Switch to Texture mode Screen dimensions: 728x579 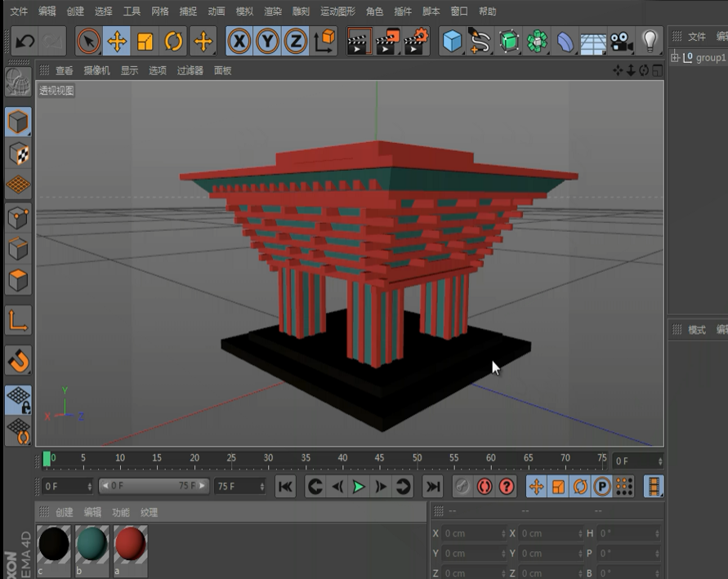(x=18, y=154)
